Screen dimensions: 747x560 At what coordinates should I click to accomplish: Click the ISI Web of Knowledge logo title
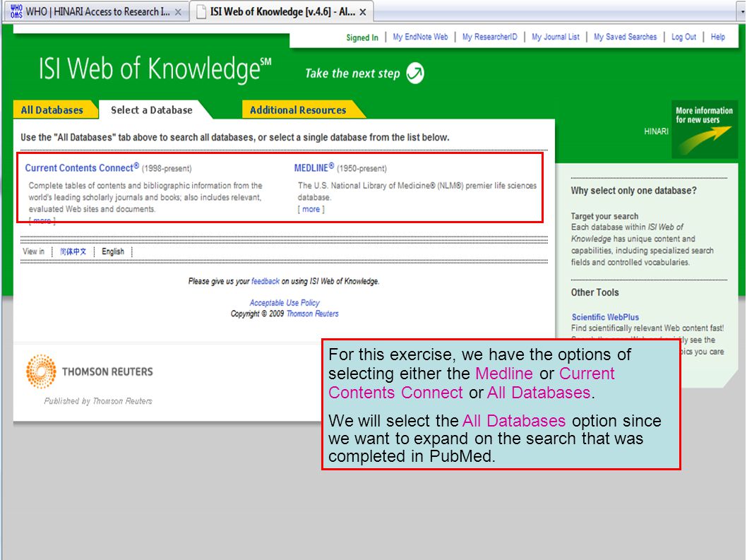155,68
